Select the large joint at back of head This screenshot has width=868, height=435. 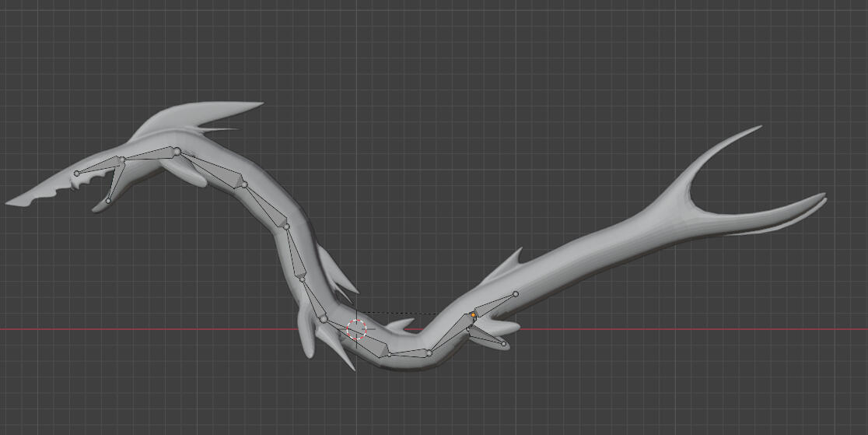coord(177,150)
